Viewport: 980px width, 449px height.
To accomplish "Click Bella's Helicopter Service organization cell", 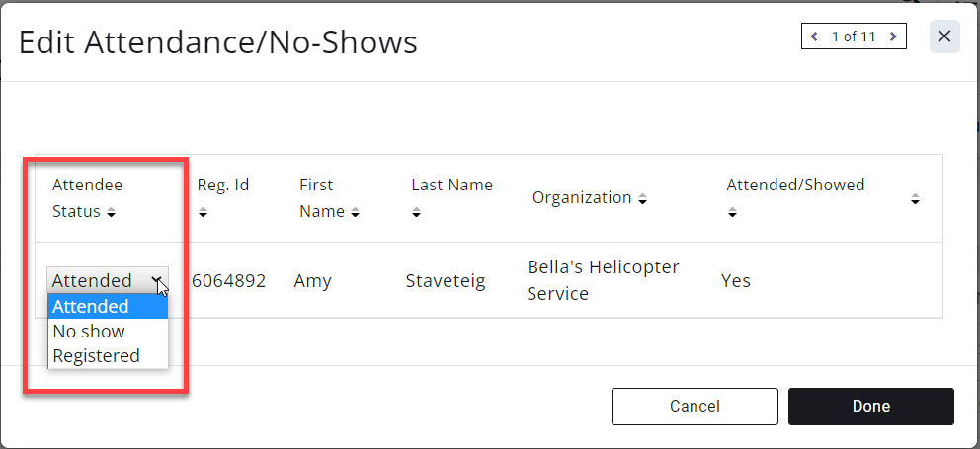I will pyautogui.click(x=603, y=281).
